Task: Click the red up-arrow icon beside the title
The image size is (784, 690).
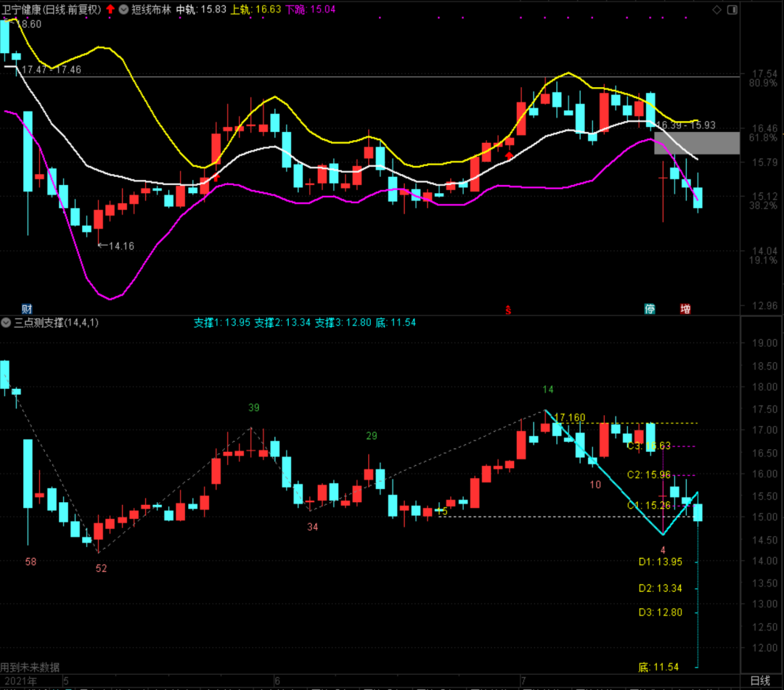Action: tap(110, 9)
